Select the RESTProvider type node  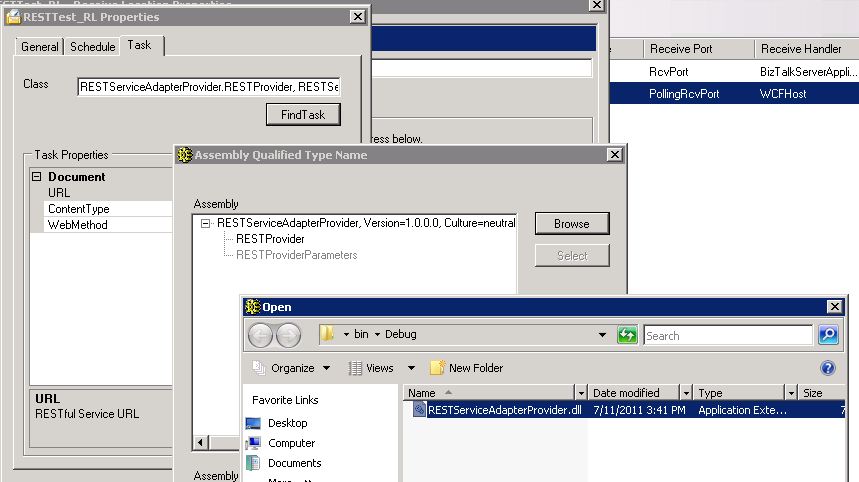(x=270, y=239)
